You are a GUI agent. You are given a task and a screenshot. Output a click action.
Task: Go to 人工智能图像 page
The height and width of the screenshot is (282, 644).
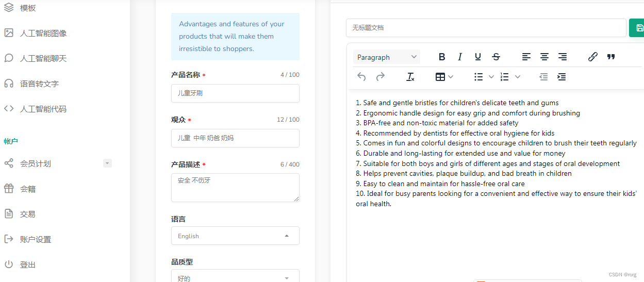point(43,33)
